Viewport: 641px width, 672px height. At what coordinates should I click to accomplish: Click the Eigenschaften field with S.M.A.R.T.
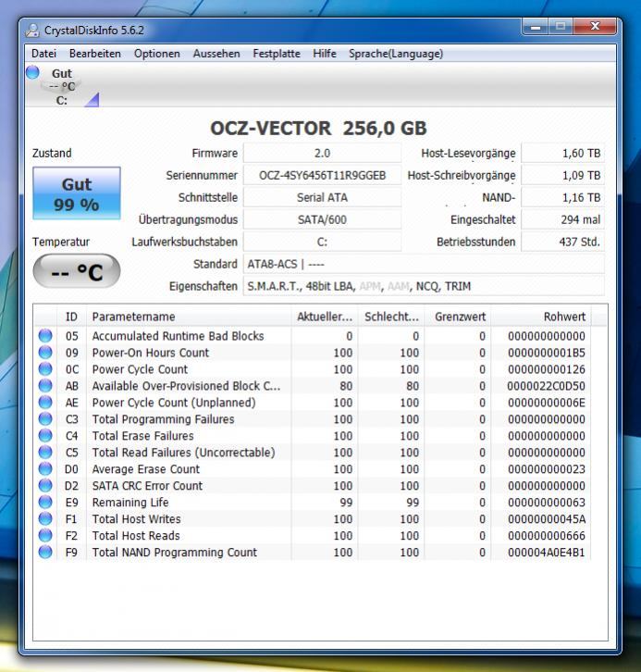424,286
